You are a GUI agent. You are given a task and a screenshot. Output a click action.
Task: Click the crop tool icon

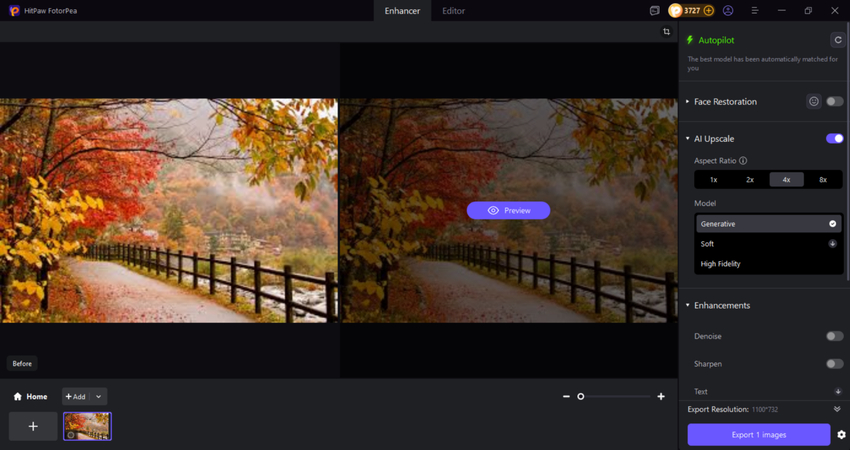[666, 32]
